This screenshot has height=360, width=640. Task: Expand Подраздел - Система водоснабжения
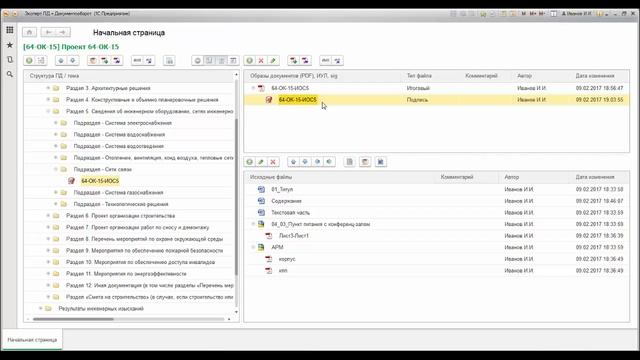click(56, 134)
